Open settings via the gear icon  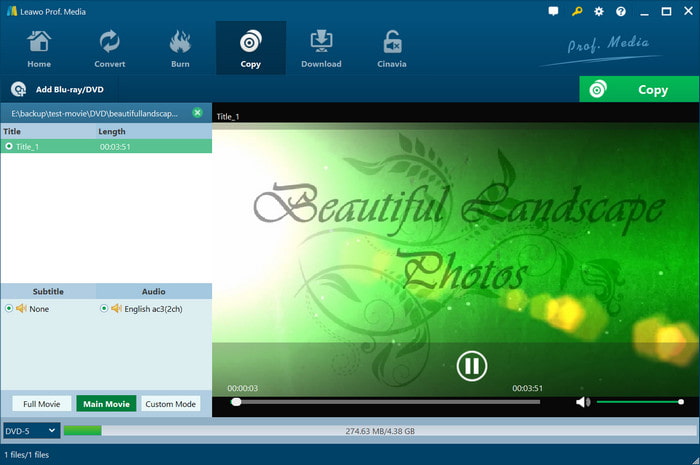[x=599, y=11]
